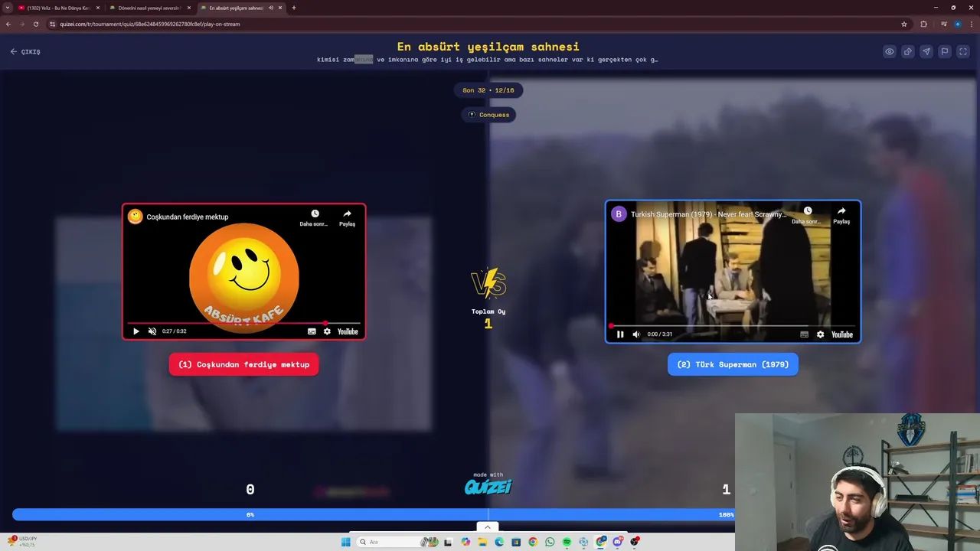The height and width of the screenshot is (551, 980).
Task: Open the Chrome three-dot menu
Action: point(971,24)
